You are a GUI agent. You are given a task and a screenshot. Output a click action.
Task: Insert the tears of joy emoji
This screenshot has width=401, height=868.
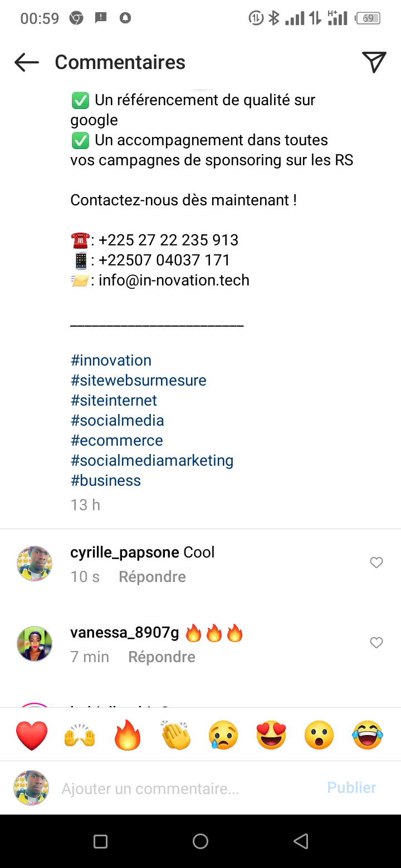(x=367, y=735)
